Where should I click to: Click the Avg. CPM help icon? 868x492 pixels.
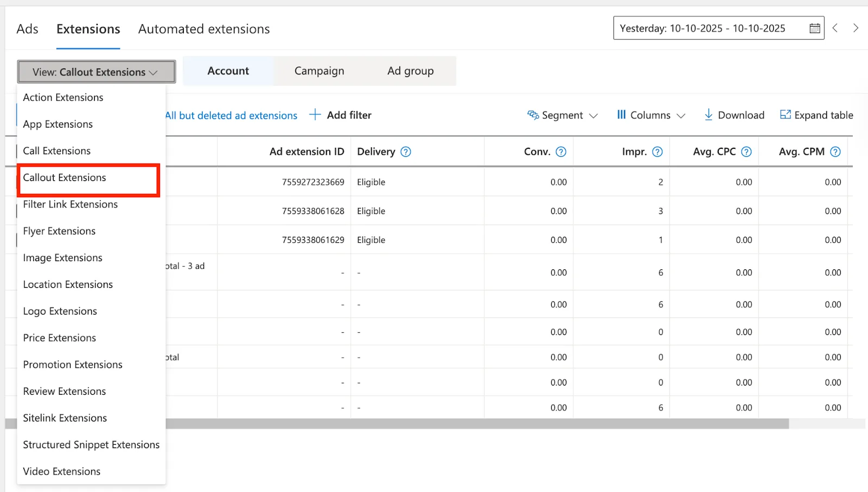point(835,152)
